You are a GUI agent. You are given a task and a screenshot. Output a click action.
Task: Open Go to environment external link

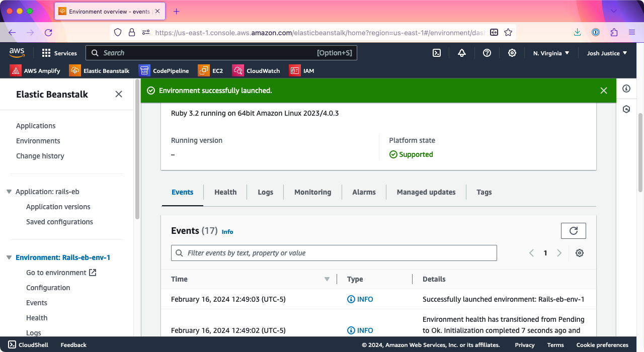61,273
